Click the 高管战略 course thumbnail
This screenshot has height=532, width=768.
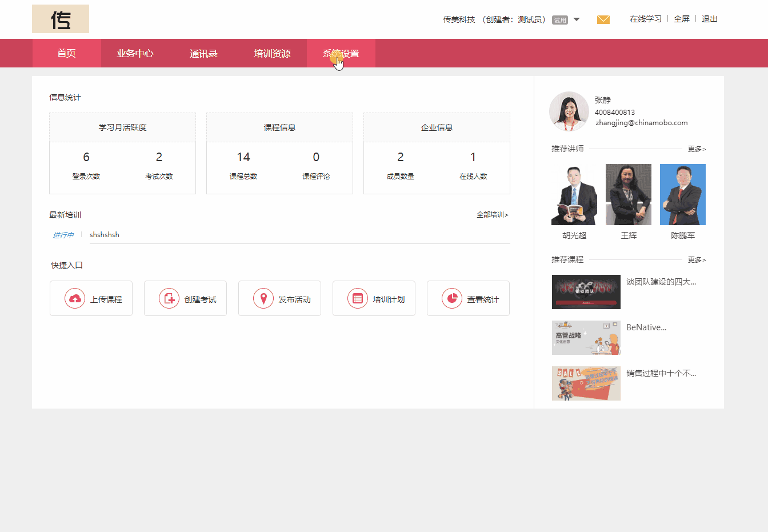click(x=586, y=338)
